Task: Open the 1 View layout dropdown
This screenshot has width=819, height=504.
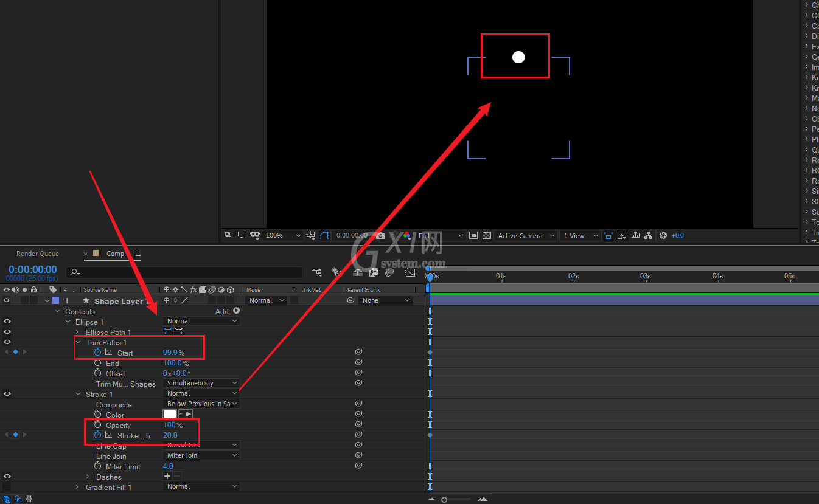Action: point(581,235)
